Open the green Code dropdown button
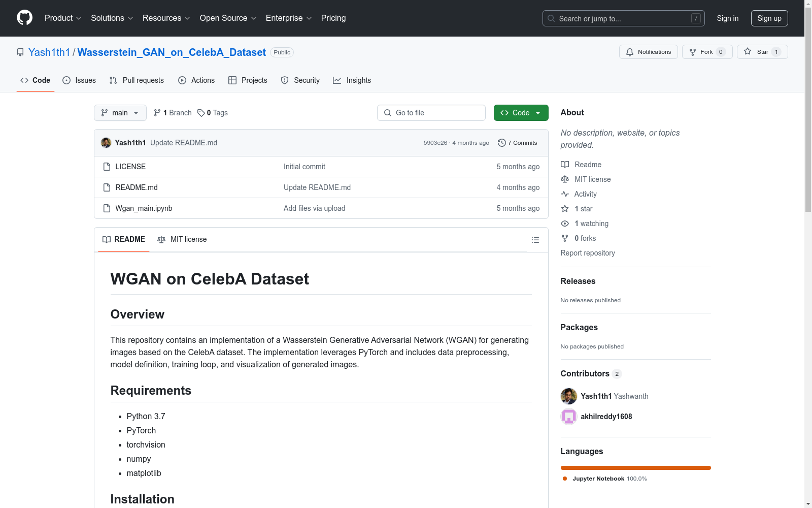Image resolution: width=812 pixels, height=508 pixels. (521, 113)
